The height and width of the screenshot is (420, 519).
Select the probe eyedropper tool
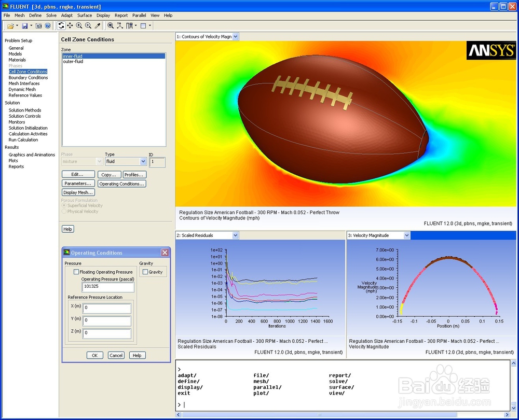pos(98,25)
